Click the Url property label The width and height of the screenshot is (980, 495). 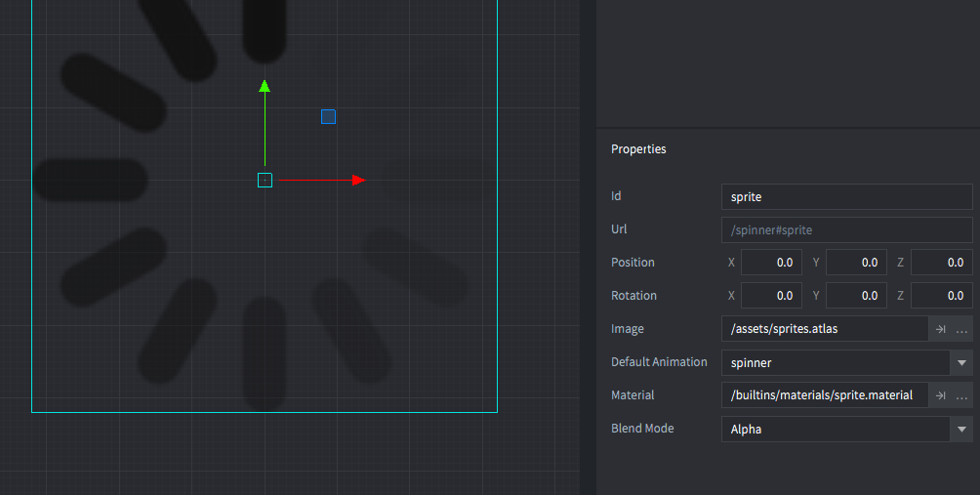tap(618, 228)
